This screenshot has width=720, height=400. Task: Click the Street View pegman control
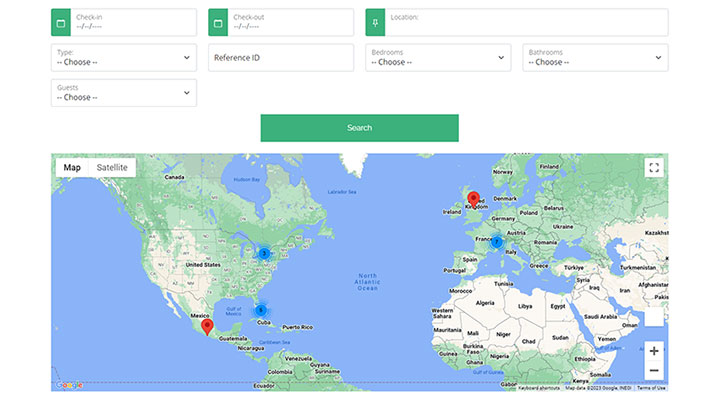click(654, 317)
